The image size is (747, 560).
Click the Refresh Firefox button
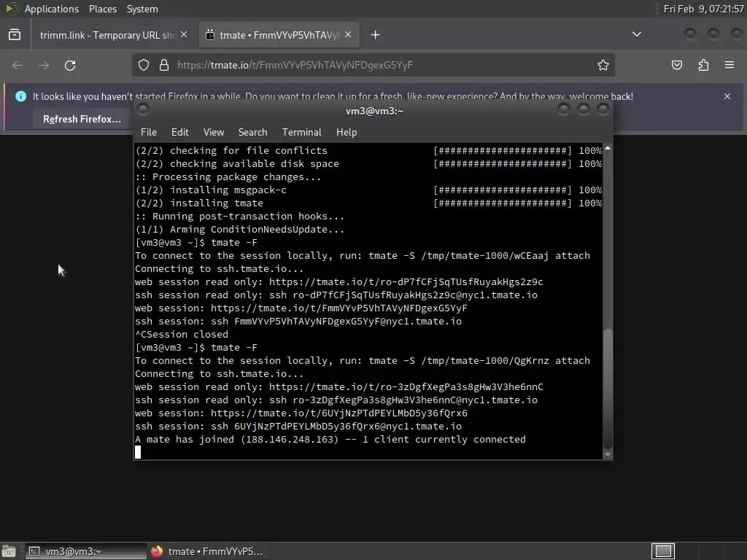coord(82,119)
